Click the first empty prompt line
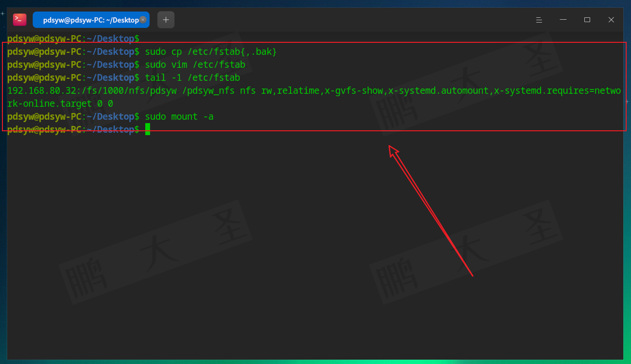This screenshot has width=631, height=364. click(x=73, y=38)
